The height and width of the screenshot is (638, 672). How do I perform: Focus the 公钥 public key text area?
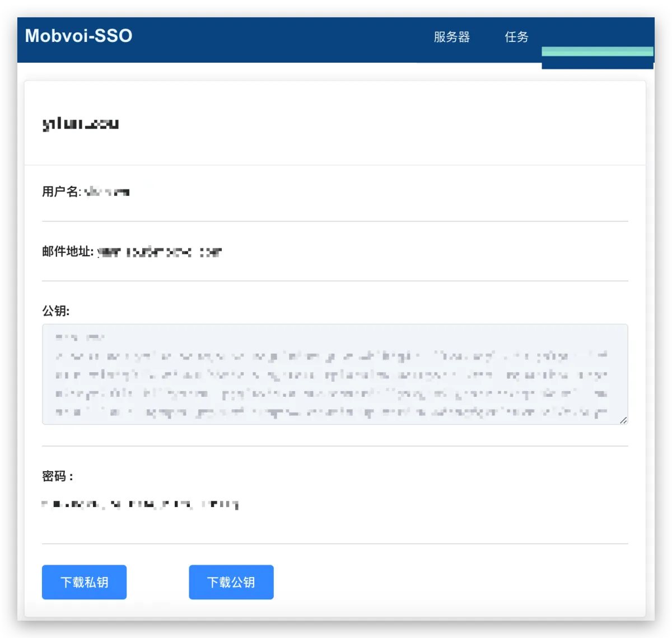(x=334, y=374)
